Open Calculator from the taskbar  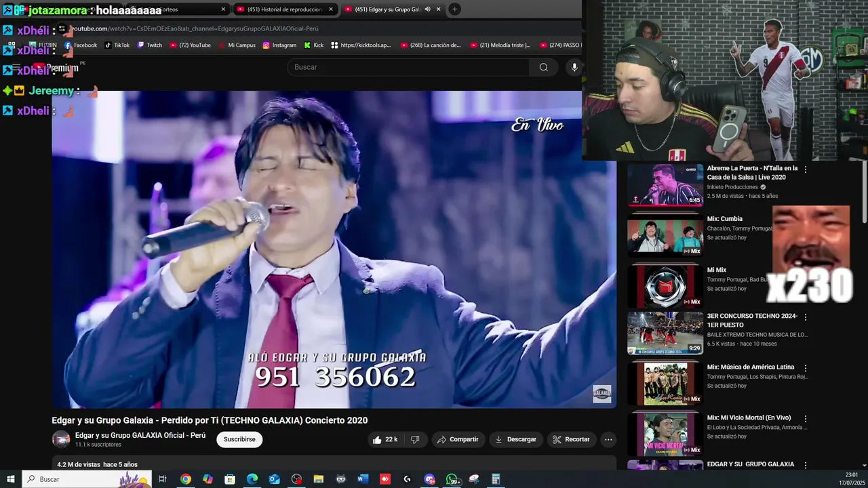click(x=496, y=479)
